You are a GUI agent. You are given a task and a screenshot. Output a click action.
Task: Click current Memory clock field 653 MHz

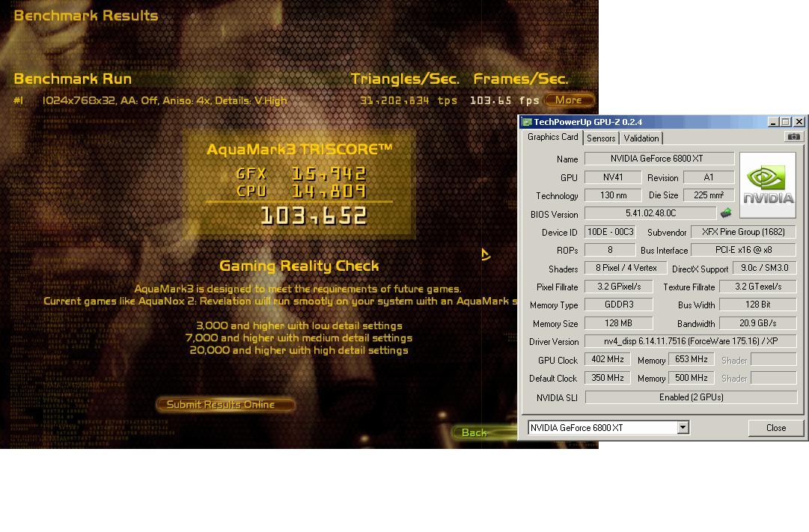point(691,359)
